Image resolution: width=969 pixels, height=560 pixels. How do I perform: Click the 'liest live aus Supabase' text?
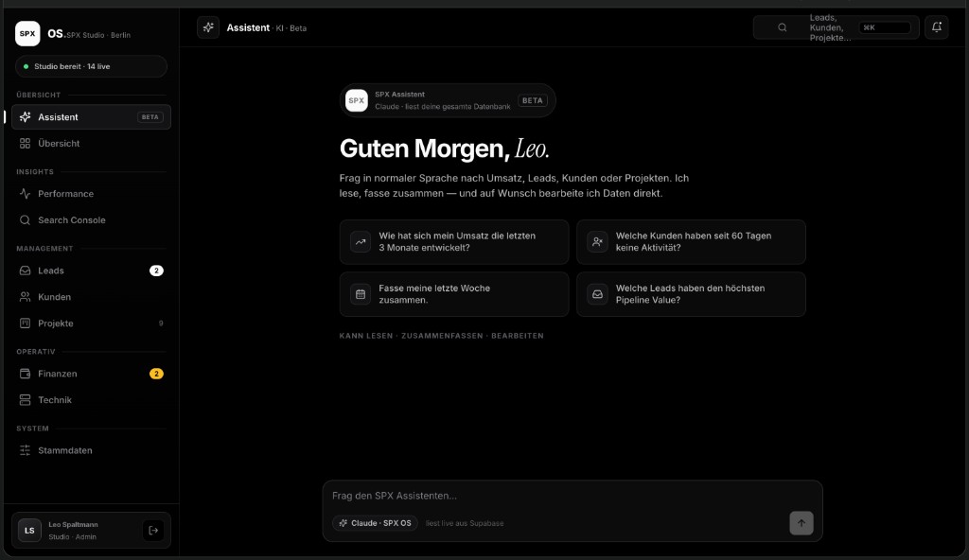(465, 523)
